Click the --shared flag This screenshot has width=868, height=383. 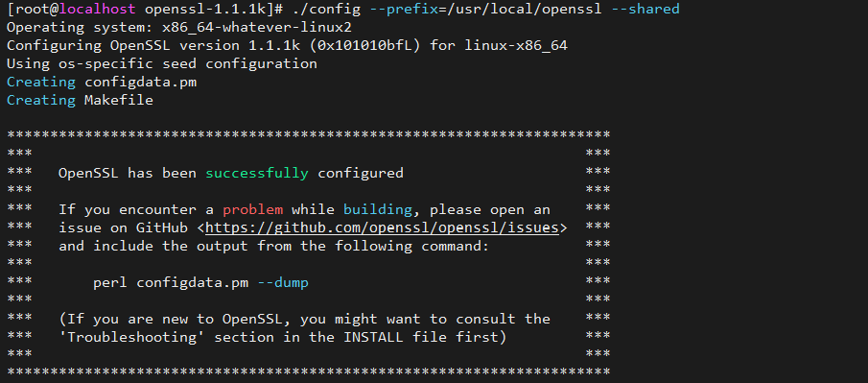(645, 10)
